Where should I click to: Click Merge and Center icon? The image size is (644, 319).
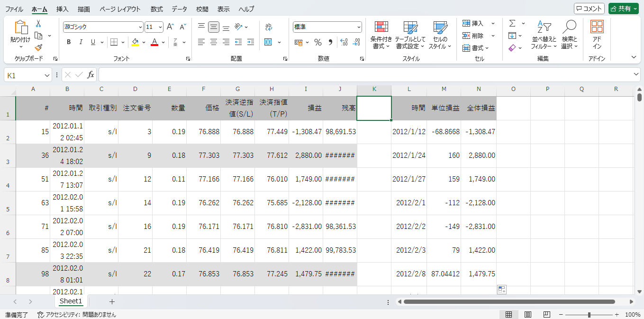click(268, 42)
